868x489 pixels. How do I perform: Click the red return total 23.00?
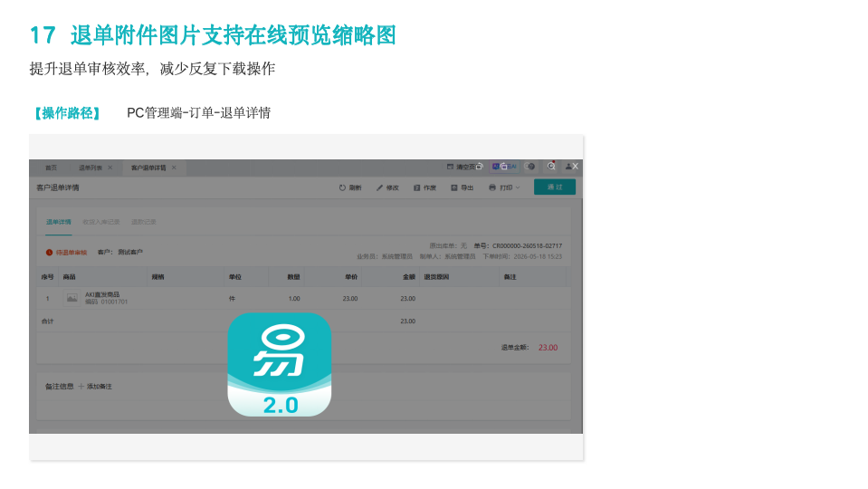pos(548,348)
